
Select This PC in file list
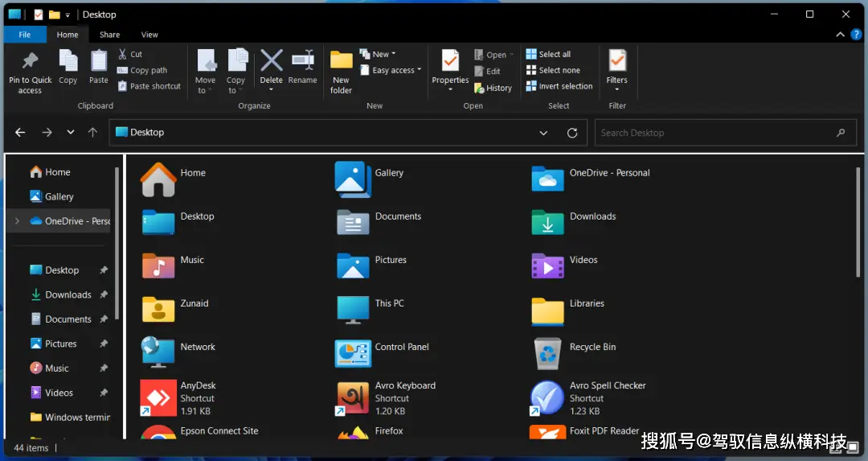point(371,309)
